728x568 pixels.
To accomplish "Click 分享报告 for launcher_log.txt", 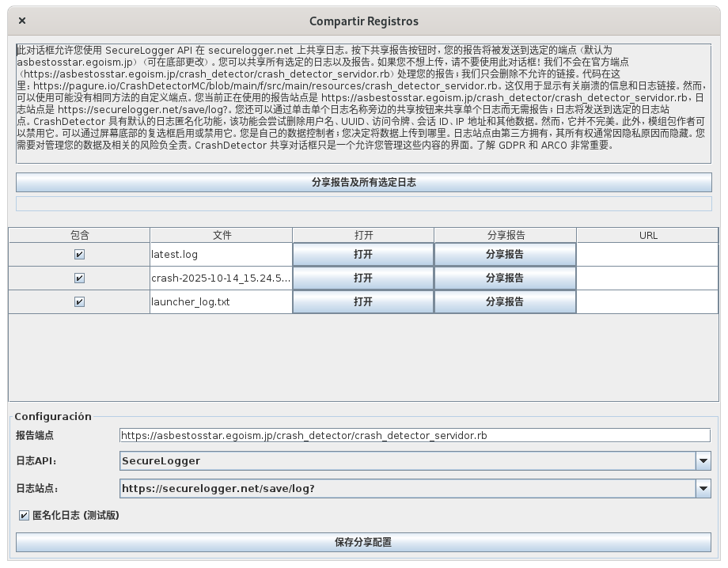I will coord(505,302).
